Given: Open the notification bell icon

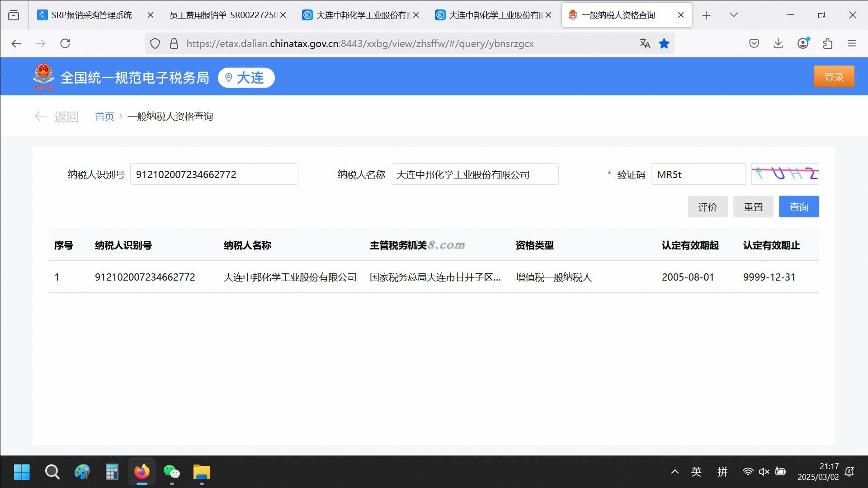Looking at the screenshot, I should [849, 472].
